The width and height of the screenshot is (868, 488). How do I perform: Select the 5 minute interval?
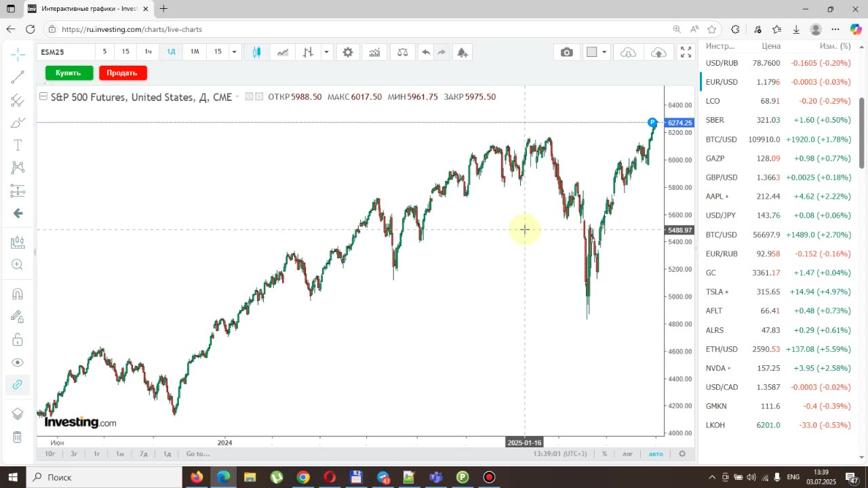104,52
